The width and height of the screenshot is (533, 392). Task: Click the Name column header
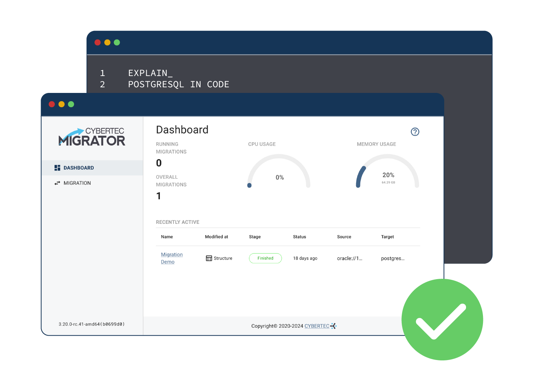point(167,237)
